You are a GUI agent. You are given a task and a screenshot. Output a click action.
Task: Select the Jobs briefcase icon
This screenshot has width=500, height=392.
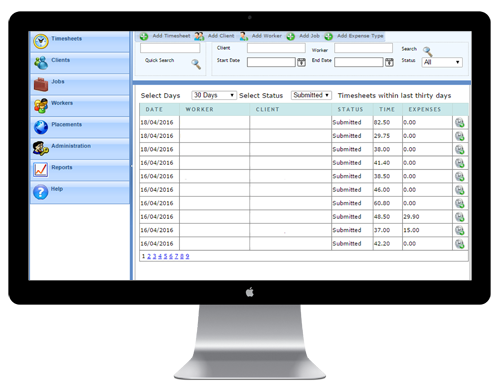tap(41, 84)
